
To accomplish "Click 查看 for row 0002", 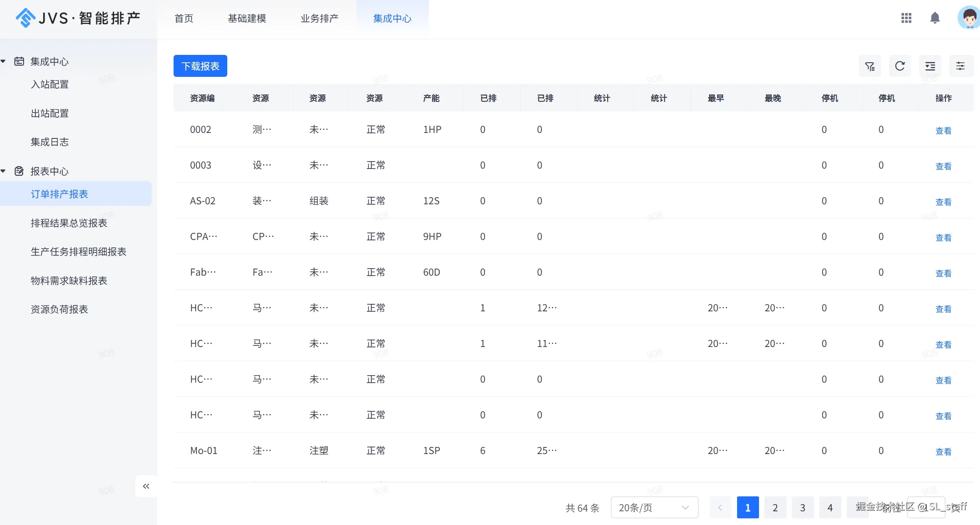I will coord(943,131).
